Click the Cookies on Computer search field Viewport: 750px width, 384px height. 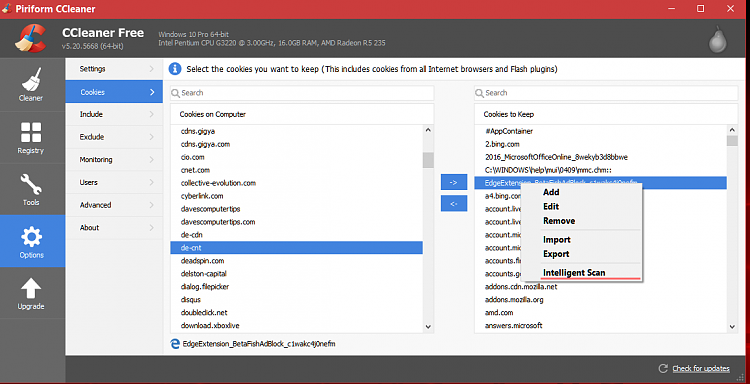tap(302, 93)
